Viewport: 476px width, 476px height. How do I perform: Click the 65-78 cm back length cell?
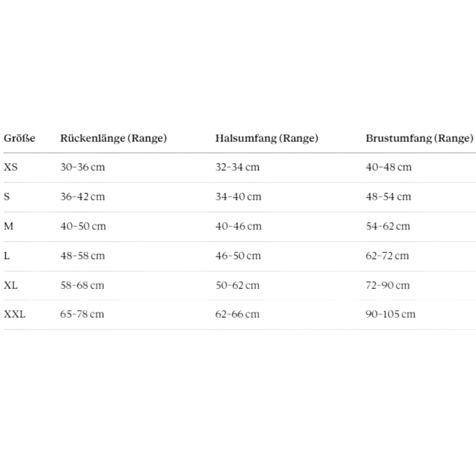click(x=82, y=314)
